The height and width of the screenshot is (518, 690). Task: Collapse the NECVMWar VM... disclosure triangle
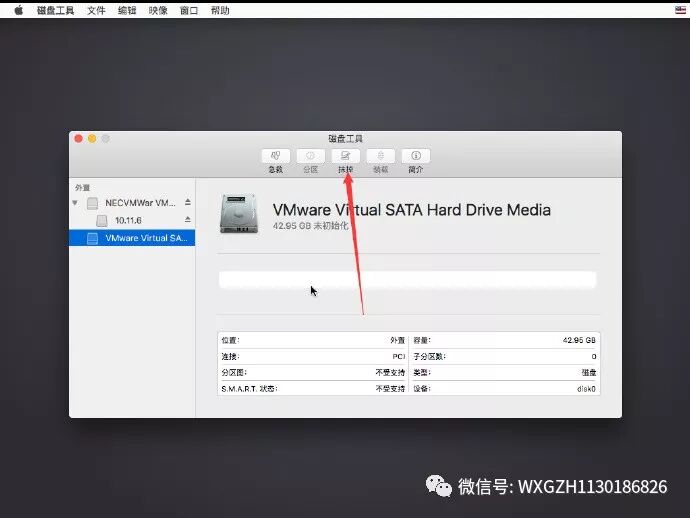75,203
